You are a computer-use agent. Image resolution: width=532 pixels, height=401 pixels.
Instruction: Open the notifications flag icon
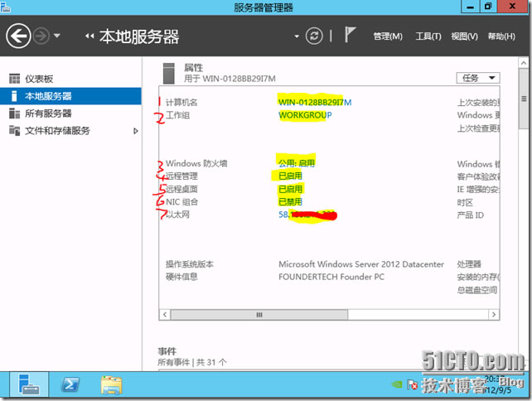click(x=351, y=36)
